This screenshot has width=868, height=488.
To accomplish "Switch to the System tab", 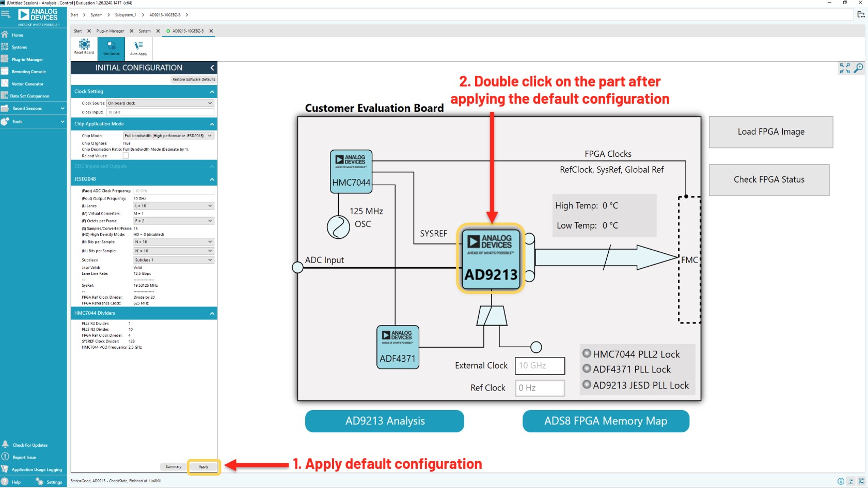I will (145, 31).
